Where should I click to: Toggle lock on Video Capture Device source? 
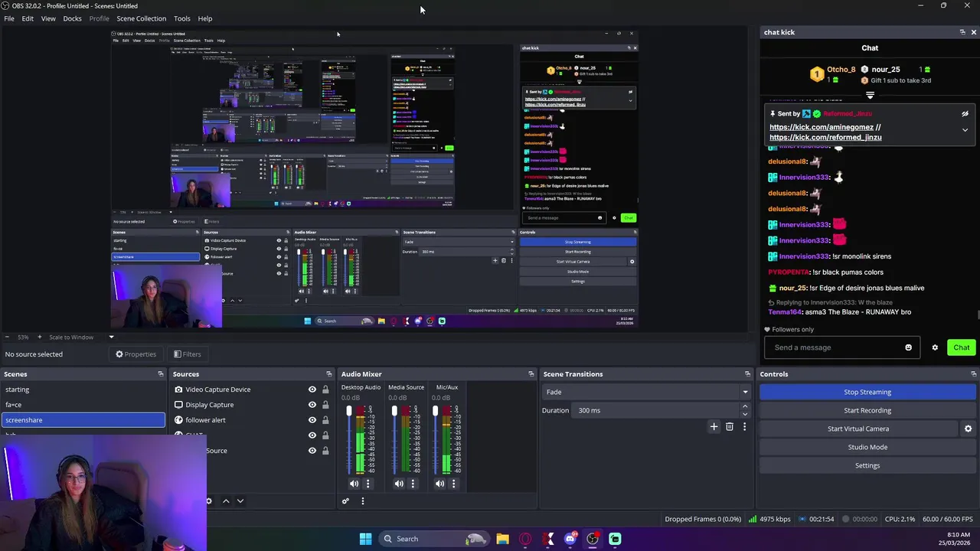click(325, 390)
